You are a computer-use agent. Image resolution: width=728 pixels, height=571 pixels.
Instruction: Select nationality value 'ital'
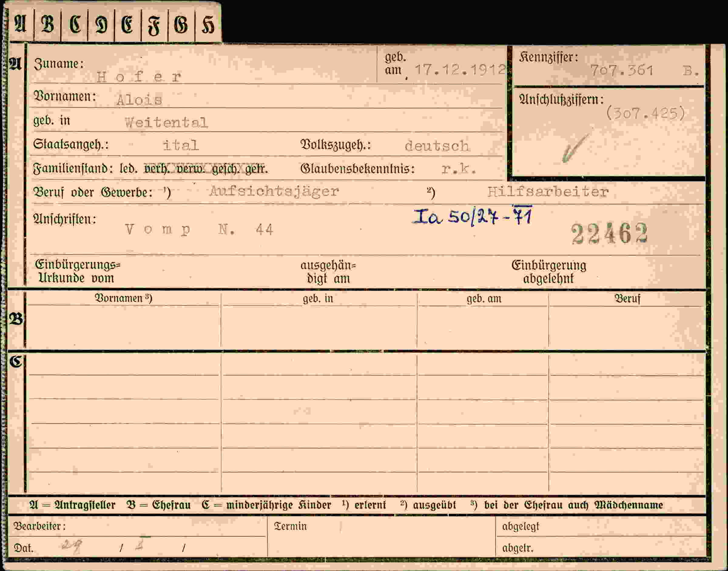(181, 145)
